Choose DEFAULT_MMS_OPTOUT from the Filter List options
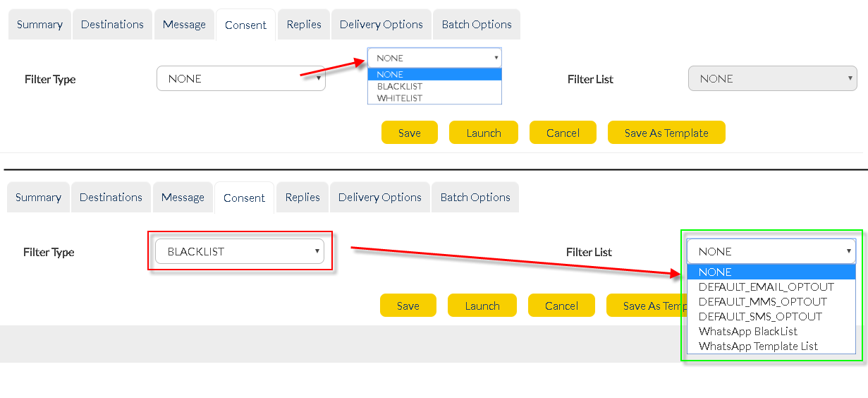Image resolution: width=868 pixels, height=398 pixels. (762, 302)
